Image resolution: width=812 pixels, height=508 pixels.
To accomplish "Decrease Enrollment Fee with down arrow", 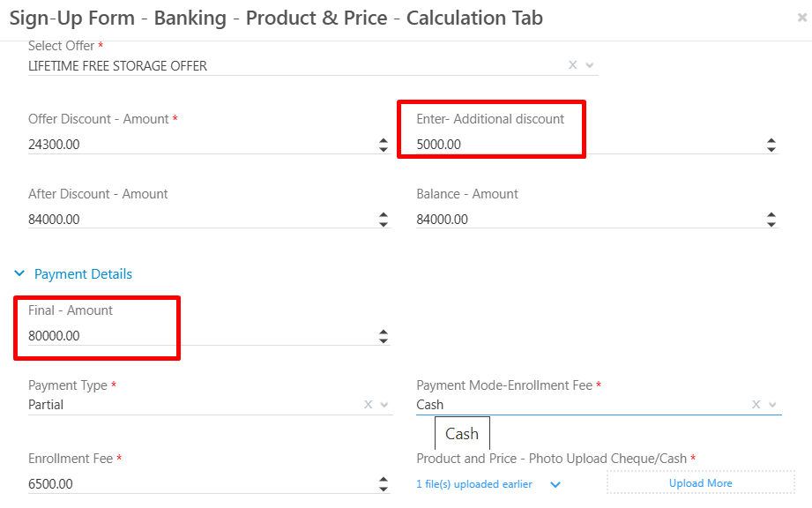I will (x=384, y=489).
